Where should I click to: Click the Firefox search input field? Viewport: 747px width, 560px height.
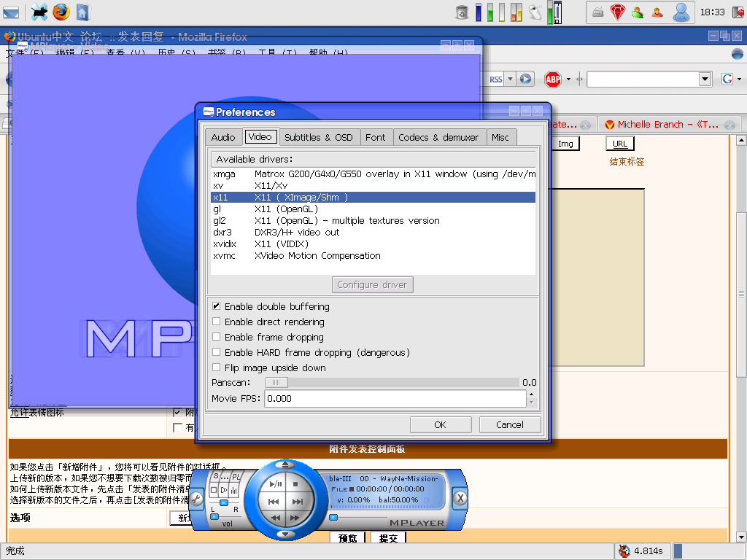point(643,79)
